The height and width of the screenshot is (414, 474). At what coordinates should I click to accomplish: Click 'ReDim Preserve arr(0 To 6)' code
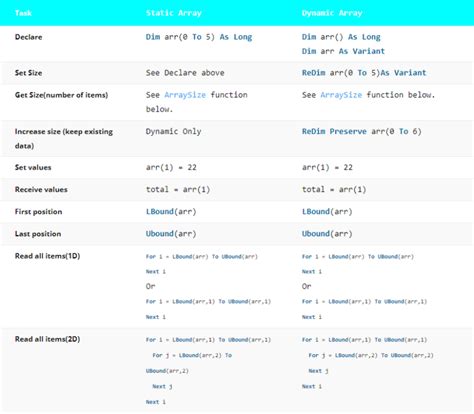(x=362, y=131)
